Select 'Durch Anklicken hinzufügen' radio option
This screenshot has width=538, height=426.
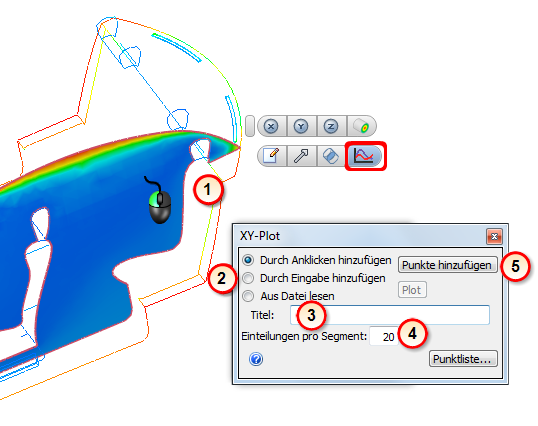click(x=248, y=260)
